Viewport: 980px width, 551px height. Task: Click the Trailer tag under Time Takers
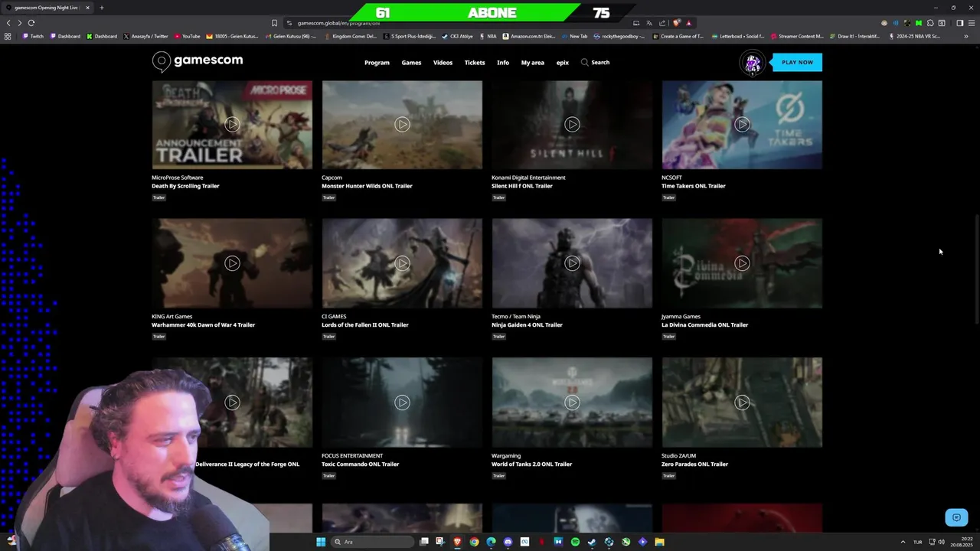[x=669, y=197]
